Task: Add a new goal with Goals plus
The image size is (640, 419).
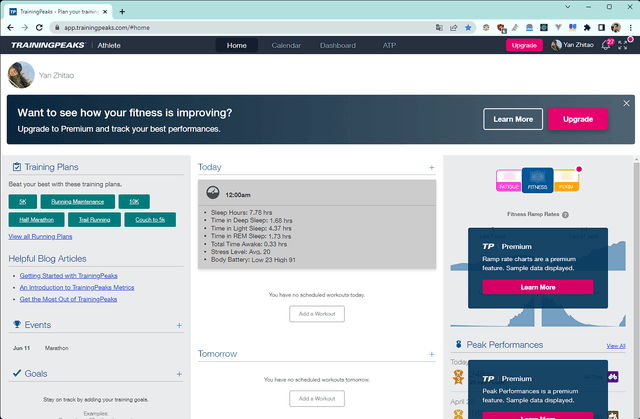Action: pyautogui.click(x=179, y=373)
